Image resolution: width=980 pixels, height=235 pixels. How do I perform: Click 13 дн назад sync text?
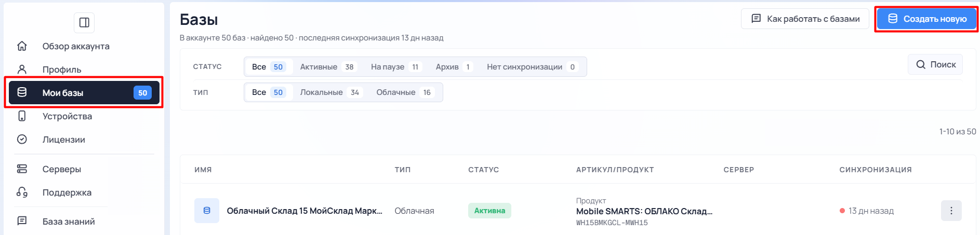click(x=871, y=211)
